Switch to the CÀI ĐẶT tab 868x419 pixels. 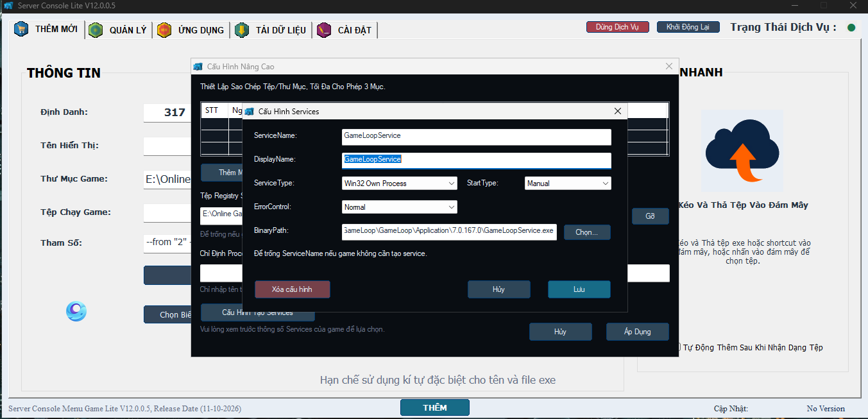click(x=346, y=30)
